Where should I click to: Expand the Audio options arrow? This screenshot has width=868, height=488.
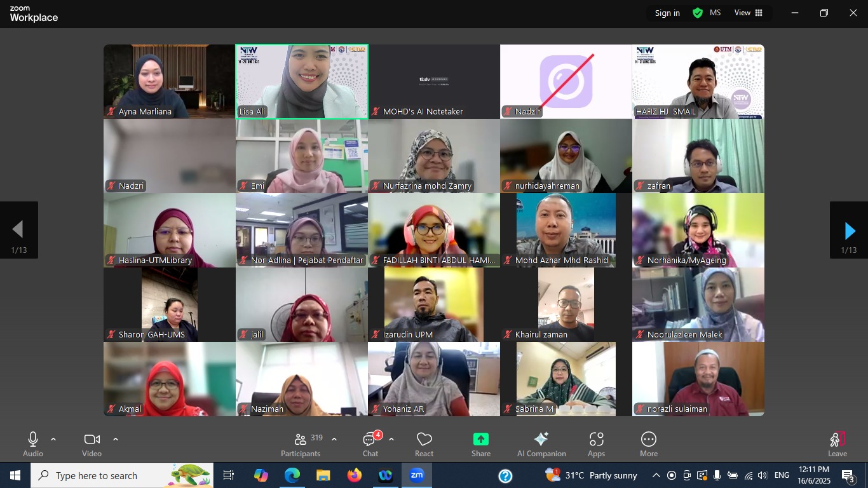click(53, 439)
